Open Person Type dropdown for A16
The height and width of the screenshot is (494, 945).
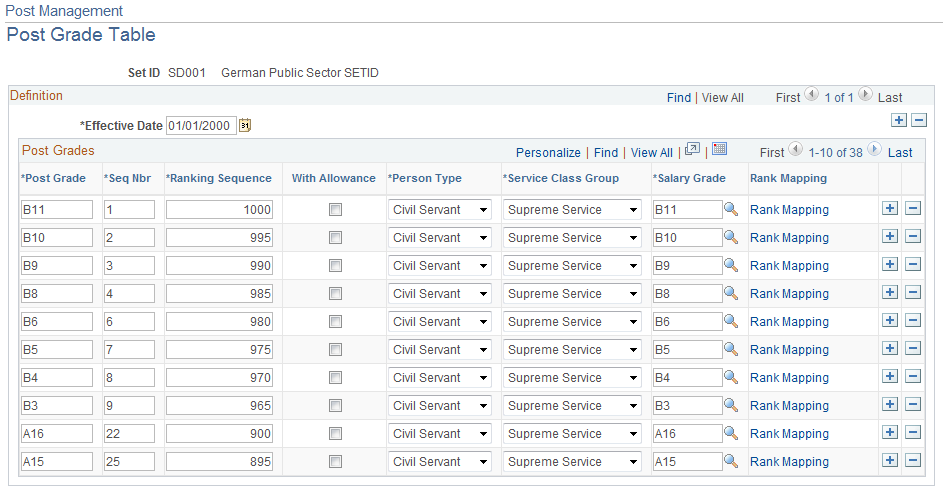(x=439, y=433)
